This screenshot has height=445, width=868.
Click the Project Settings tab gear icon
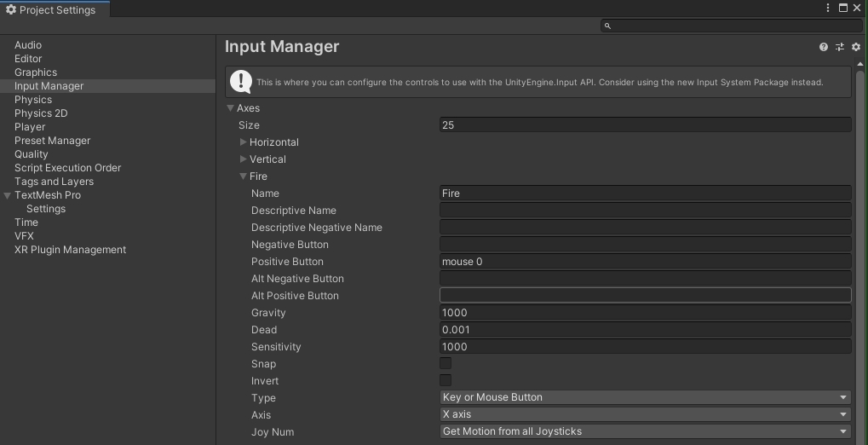[10, 9]
